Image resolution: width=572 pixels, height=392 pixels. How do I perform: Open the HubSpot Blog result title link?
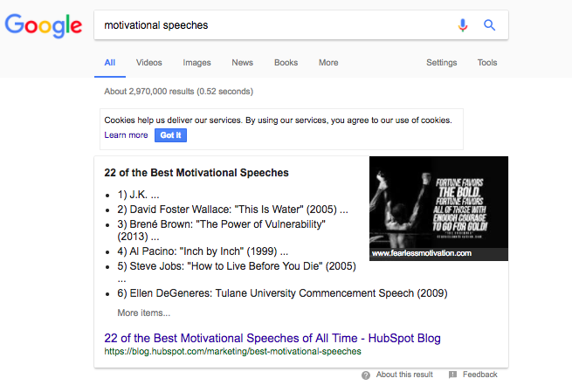click(x=272, y=338)
